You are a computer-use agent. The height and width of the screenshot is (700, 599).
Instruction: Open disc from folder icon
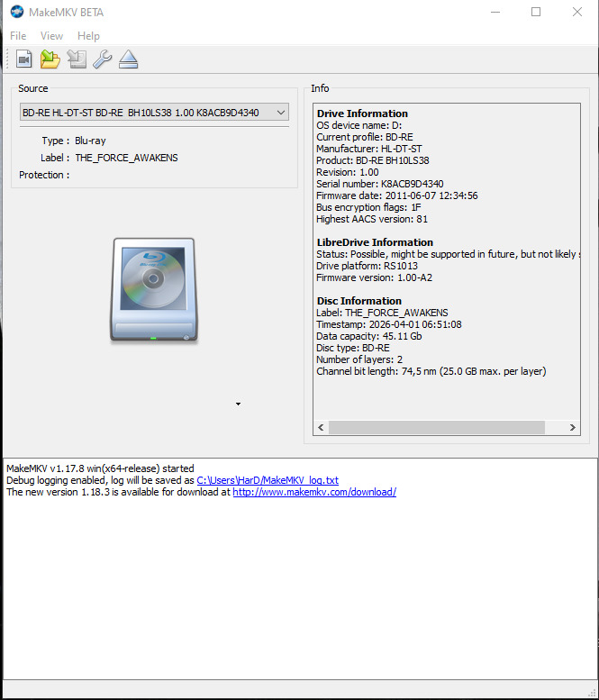(50, 59)
